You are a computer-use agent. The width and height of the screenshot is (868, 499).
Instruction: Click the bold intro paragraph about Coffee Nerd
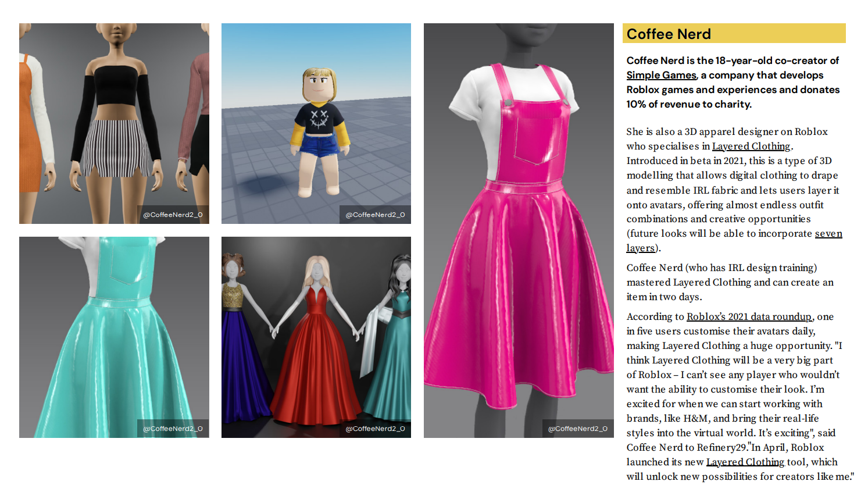click(733, 83)
